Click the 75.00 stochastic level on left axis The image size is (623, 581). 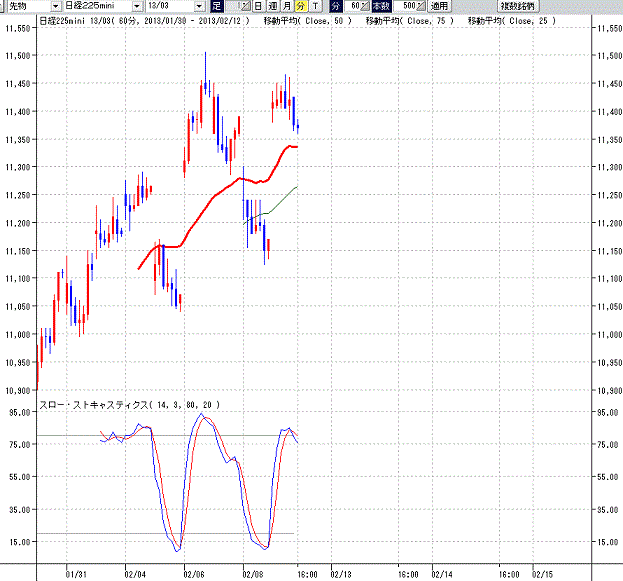pos(20,445)
